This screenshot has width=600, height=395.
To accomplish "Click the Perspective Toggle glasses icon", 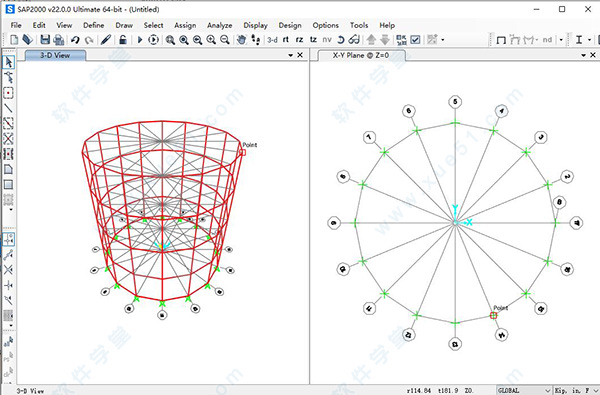I will (x=354, y=39).
